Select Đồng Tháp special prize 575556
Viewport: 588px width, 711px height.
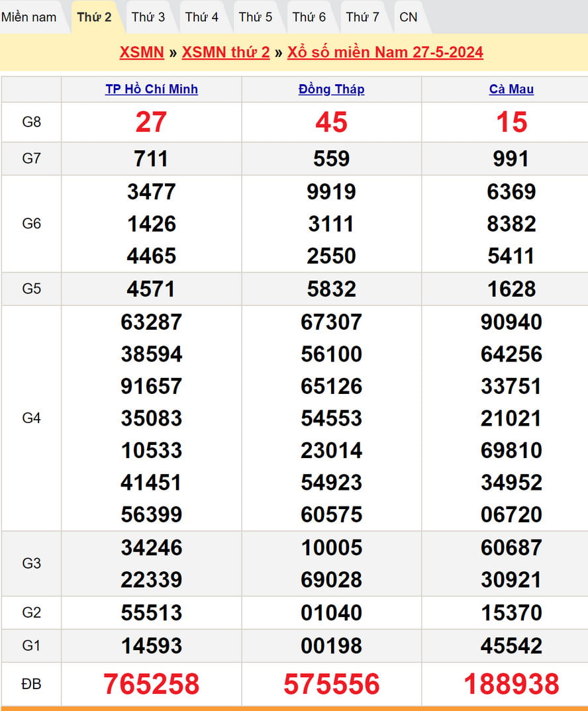pos(331,685)
